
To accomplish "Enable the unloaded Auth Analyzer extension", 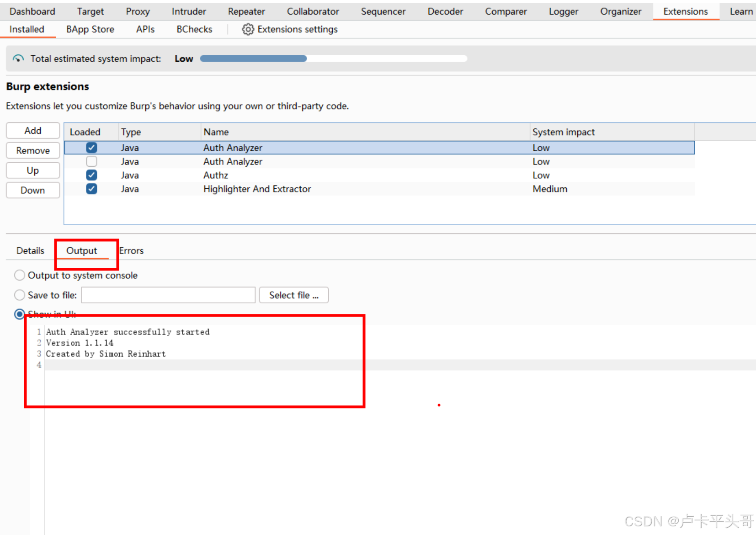I will point(91,161).
